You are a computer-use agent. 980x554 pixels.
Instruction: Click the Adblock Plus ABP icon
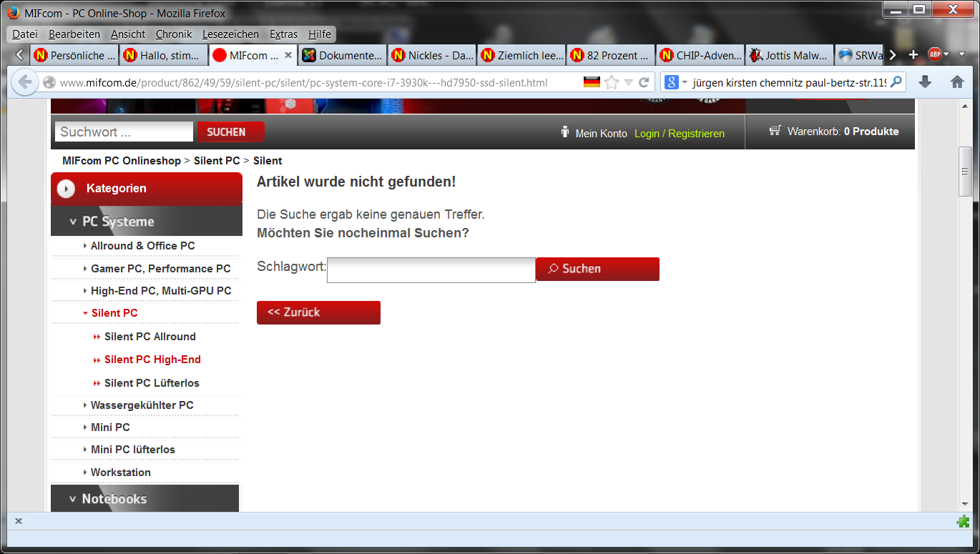pos(935,54)
